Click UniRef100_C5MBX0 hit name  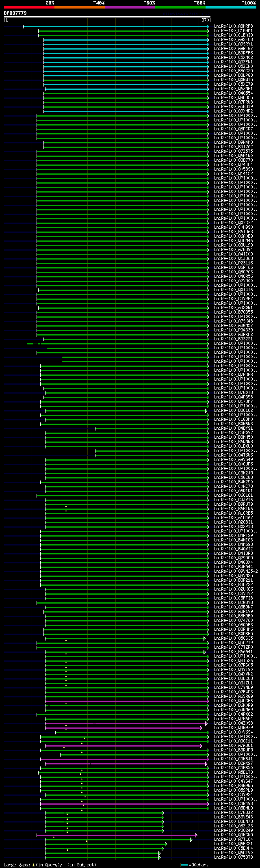coord(233,768)
